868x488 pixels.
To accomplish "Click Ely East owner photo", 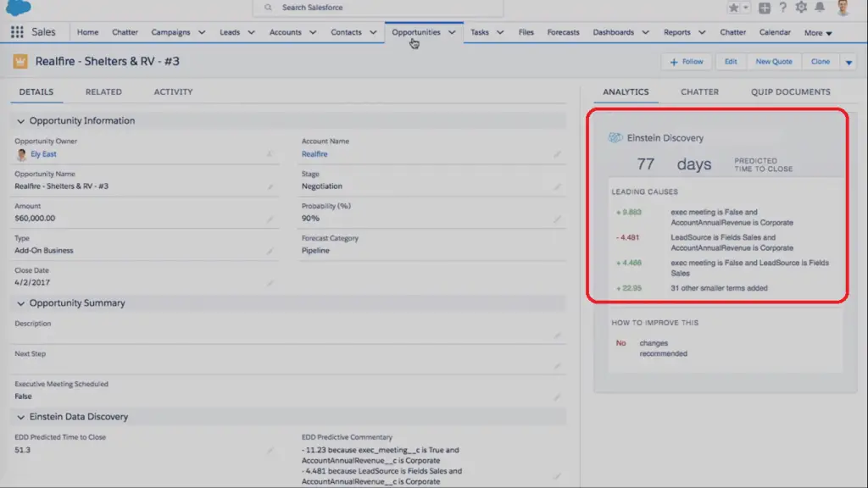I will pyautogui.click(x=21, y=154).
